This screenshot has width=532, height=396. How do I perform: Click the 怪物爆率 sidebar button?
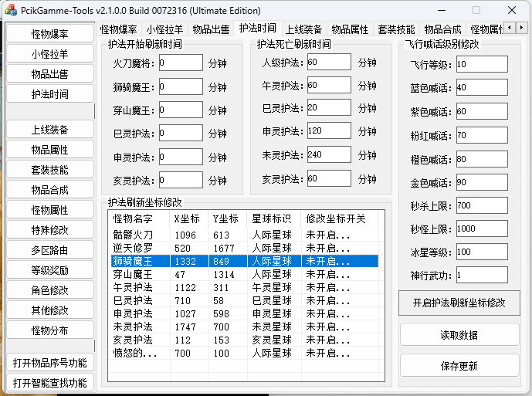click(x=50, y=34)
